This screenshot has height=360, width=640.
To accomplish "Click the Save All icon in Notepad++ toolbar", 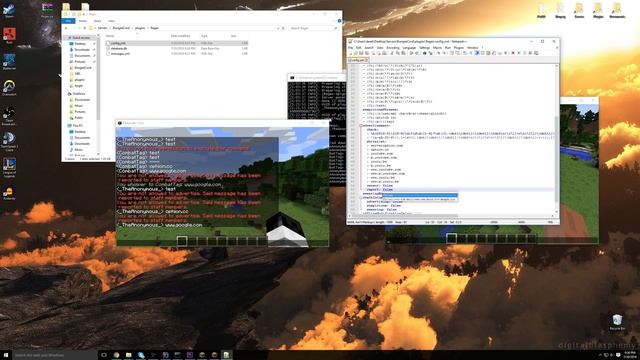I will pos(367,53).
